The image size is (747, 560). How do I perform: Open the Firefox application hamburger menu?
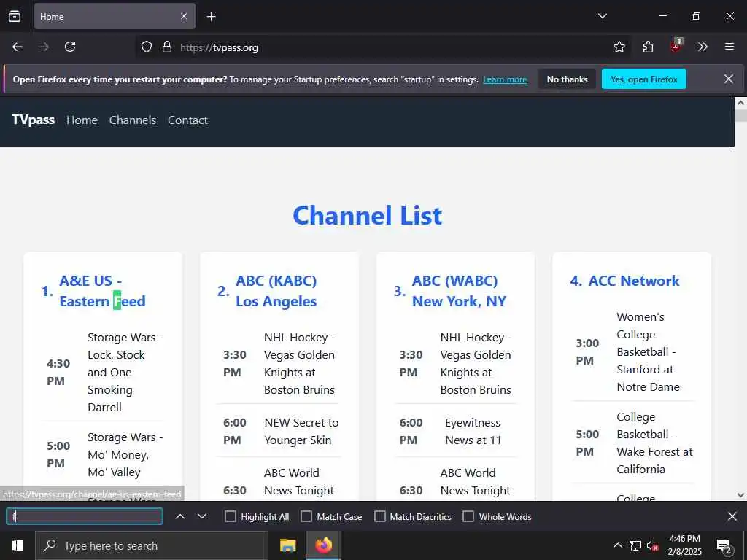point(729,47)
